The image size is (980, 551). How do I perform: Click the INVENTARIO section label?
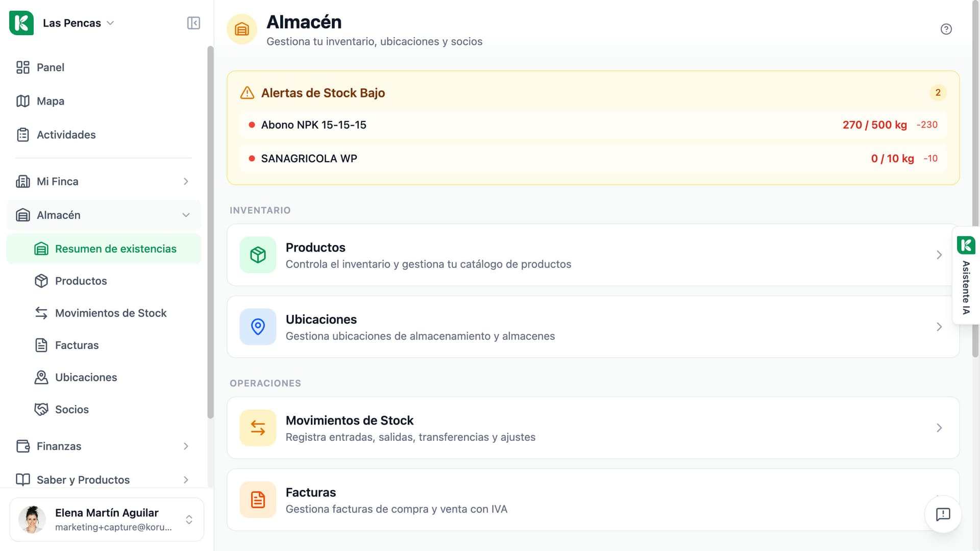260,210
